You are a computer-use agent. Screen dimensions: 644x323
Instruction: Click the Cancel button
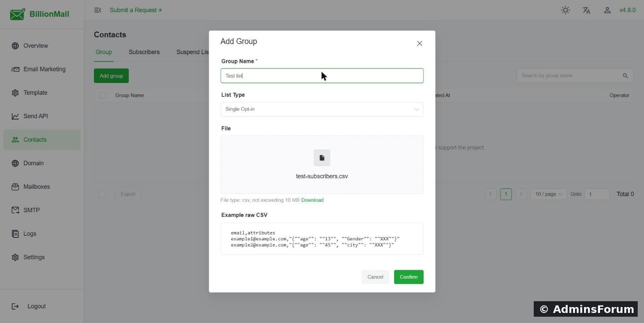pos(375,277)
